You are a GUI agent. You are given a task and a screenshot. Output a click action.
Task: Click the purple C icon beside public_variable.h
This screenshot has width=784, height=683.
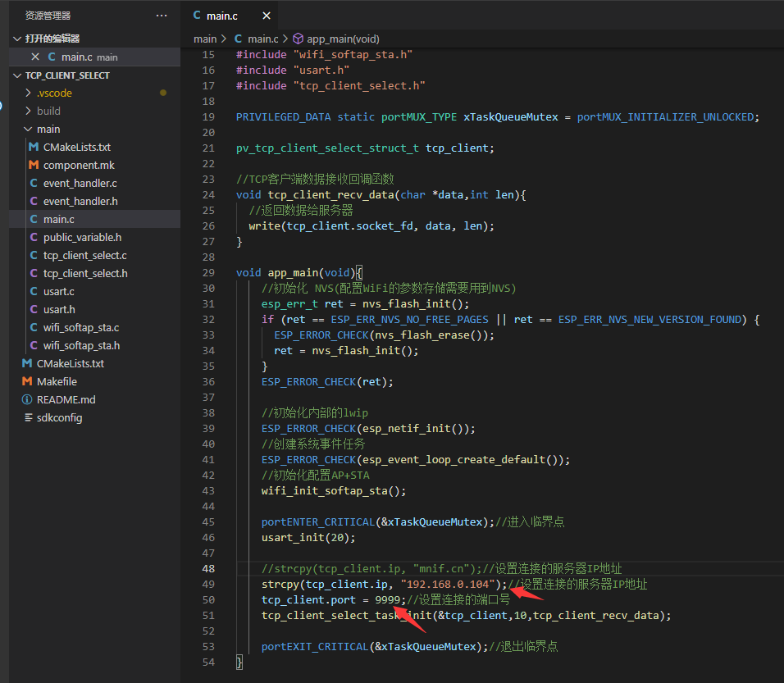pos(34,237)
